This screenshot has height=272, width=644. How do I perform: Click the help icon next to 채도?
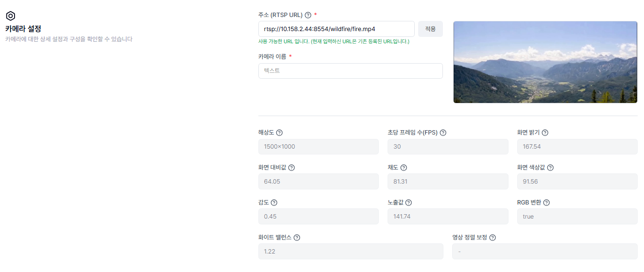[x=404, y=168]
